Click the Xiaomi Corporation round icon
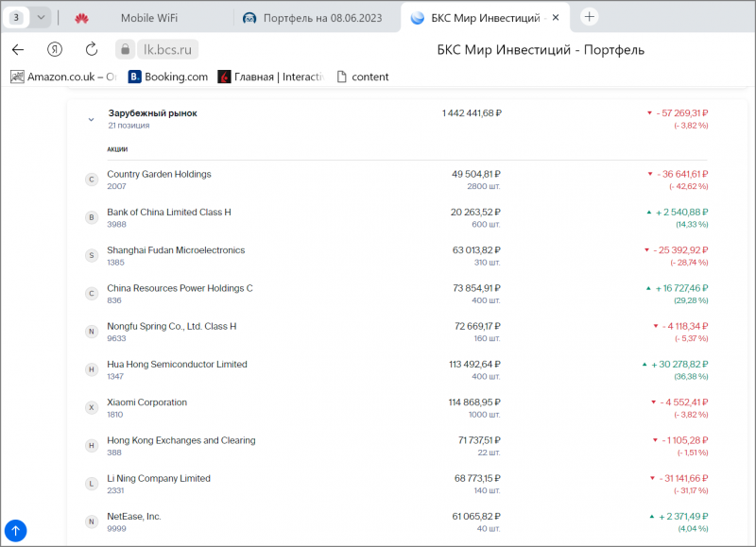756x547 pixels. 92,408
